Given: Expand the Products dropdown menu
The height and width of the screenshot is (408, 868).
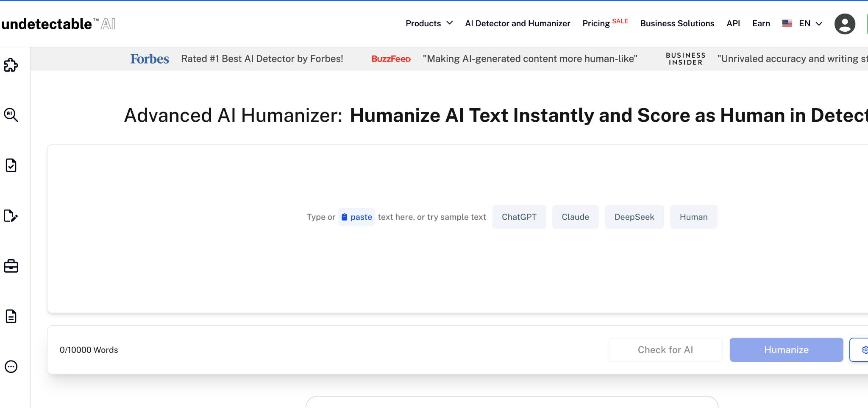Looking at the screenshot, I should (429, 23).
